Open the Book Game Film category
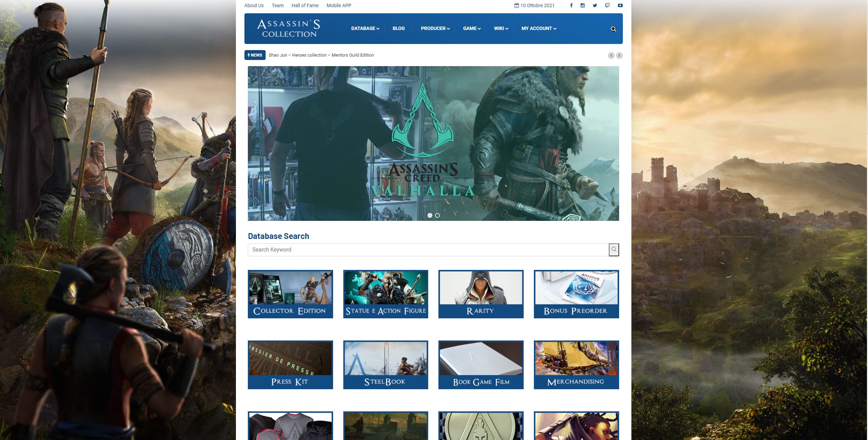 coord(481,365)
